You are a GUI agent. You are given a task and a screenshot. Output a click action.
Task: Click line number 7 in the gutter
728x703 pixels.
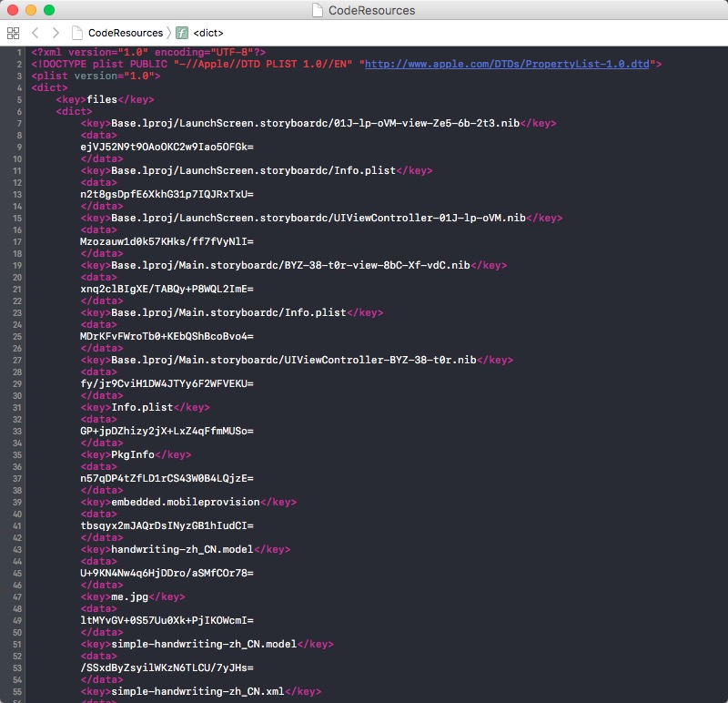pyautogui.click(x=19, y=123)
